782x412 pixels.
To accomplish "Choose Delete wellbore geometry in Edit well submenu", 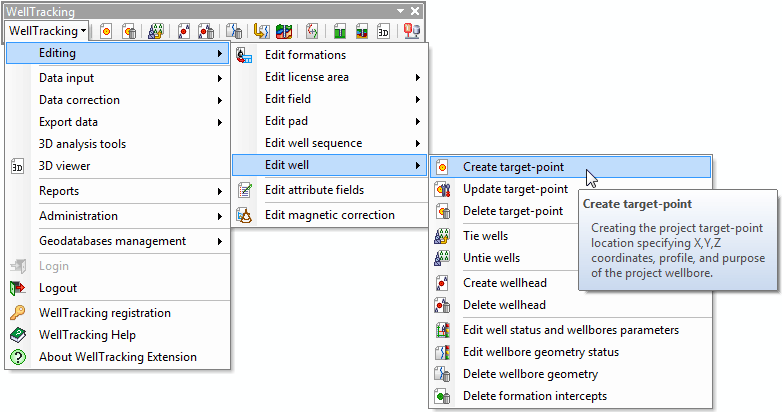I will (x=571, y=374).
